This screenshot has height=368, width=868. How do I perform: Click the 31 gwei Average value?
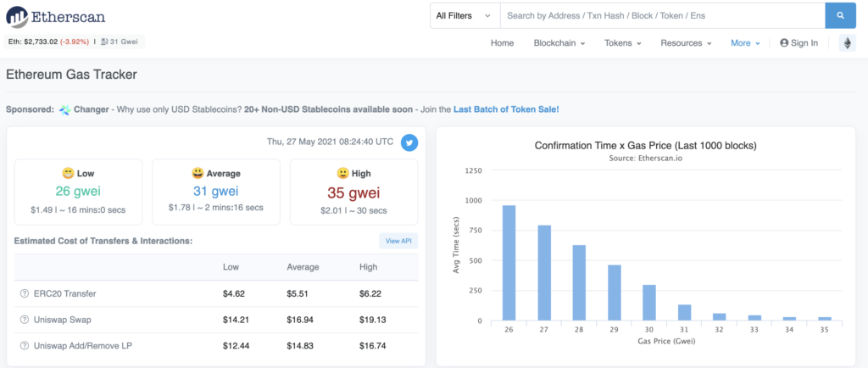(216, 192)
